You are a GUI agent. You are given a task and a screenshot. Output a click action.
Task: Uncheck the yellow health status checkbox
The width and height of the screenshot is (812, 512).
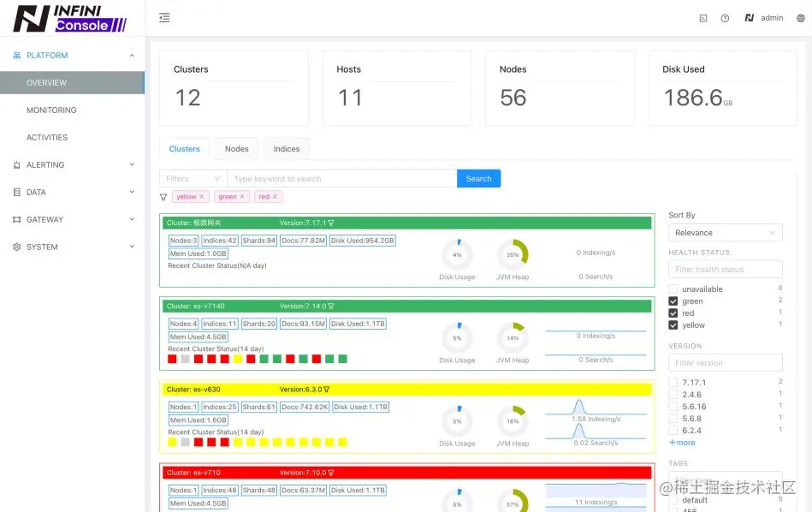(x=673, y=325)
